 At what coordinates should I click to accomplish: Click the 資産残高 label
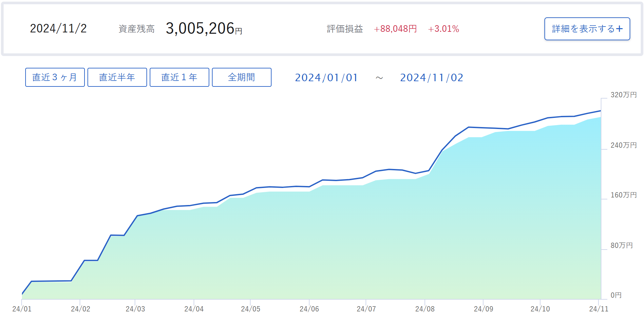click(x=137, y=29)
